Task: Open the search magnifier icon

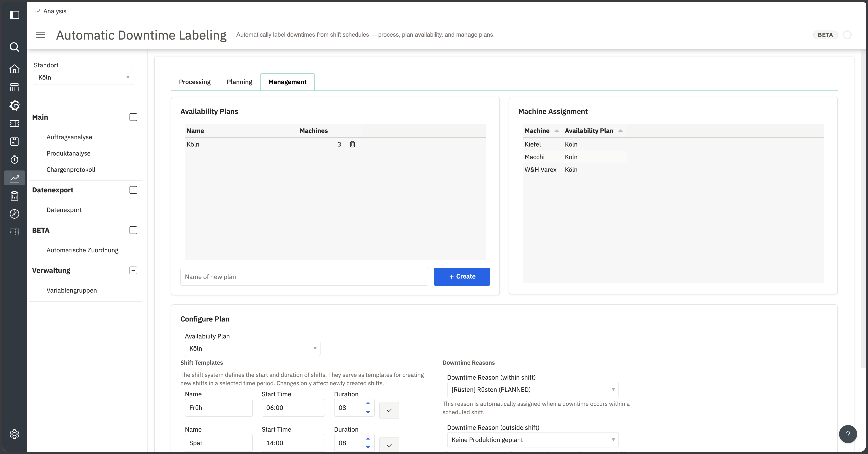Action: pyautogui.click(x=14, y=47)
